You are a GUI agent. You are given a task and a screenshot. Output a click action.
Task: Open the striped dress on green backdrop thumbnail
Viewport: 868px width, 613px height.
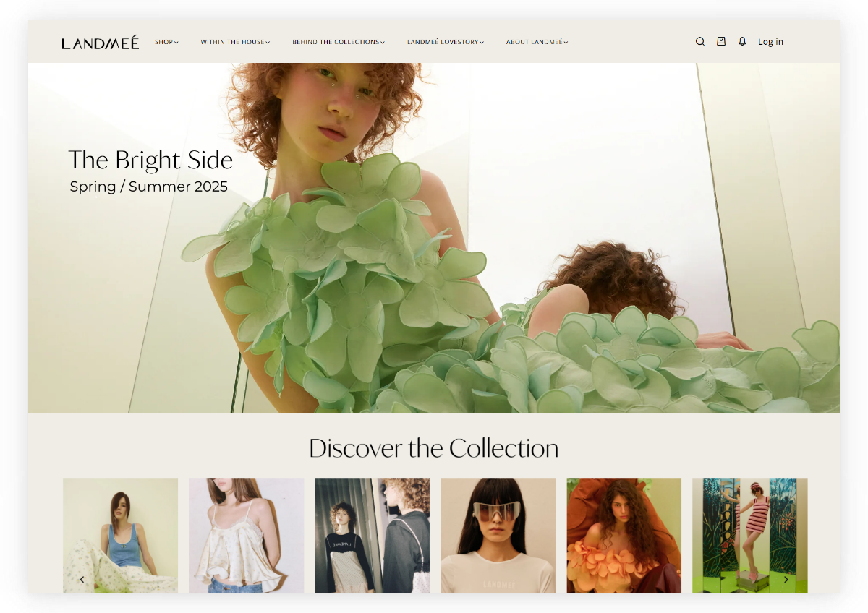click(750, 535)
